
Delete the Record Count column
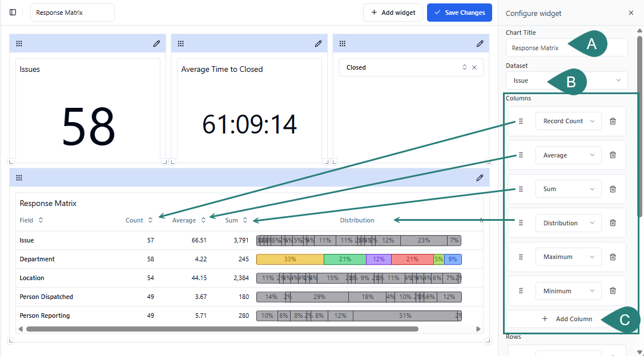tap(613, 122)
